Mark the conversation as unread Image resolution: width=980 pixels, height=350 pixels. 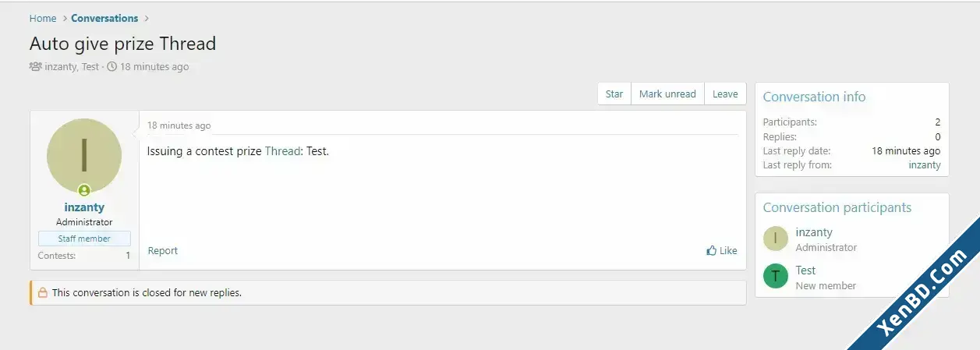click(667, 94)
